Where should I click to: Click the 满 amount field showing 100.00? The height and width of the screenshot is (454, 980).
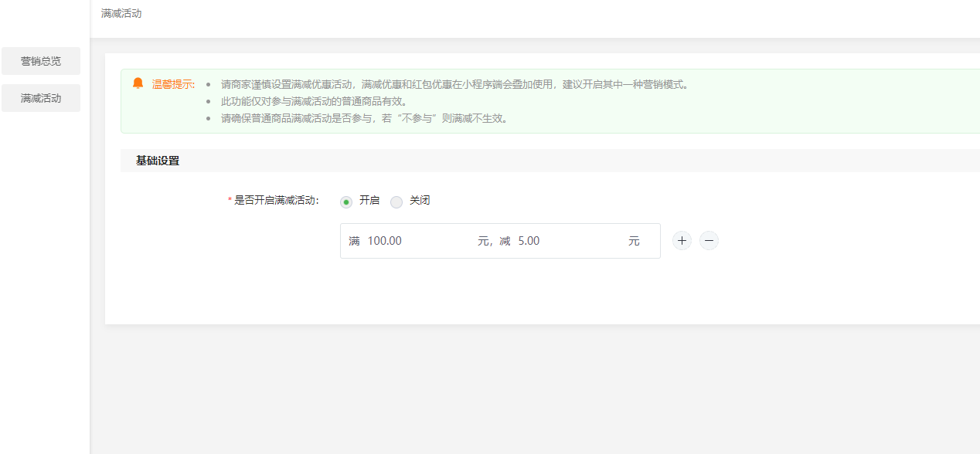pyautogui.click(x=417, y=241)
